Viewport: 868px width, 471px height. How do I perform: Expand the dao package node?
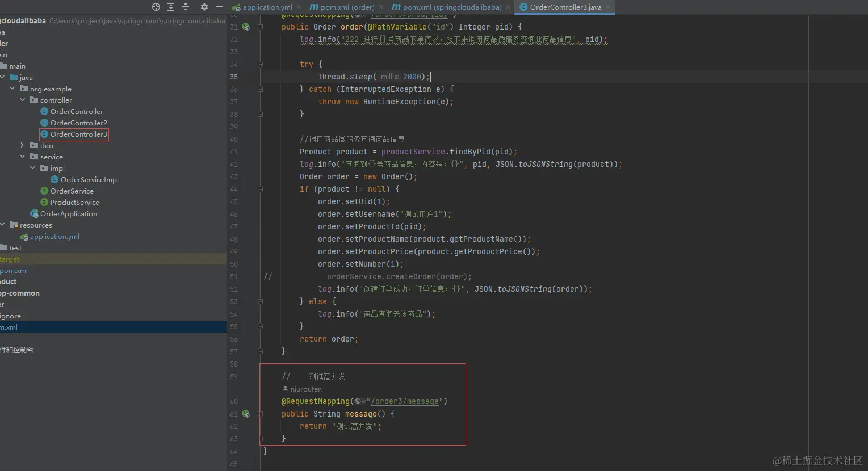23,146
